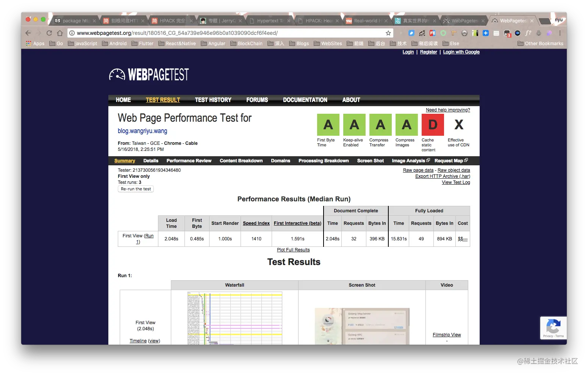Click the f? extension icon
This screenshot has width=588, height=375.
tap(528, 33)
